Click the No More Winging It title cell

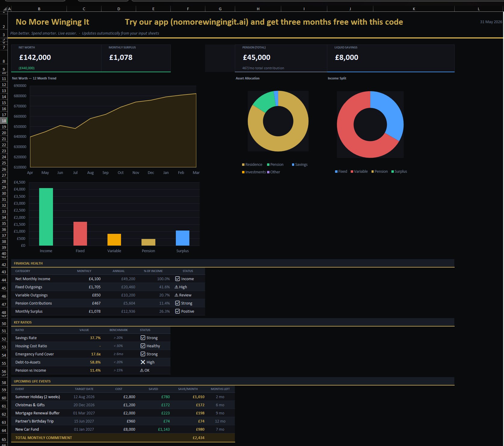(x=52, y=22)
